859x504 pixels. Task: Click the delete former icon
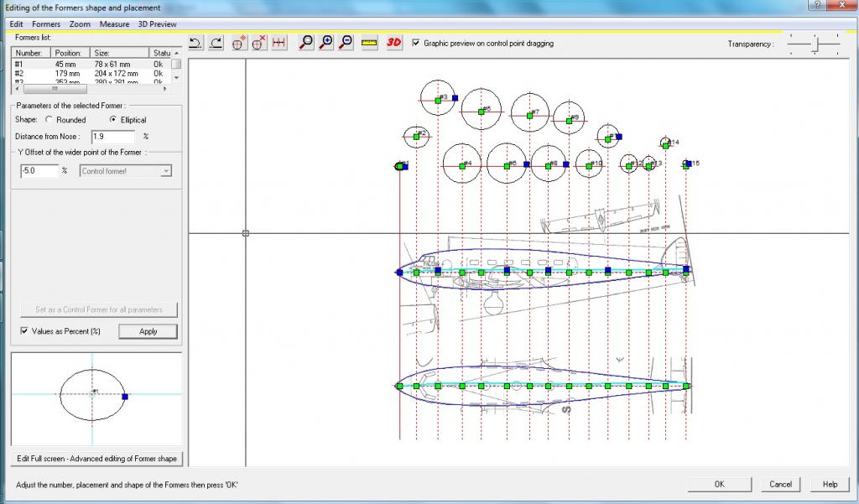259,43
